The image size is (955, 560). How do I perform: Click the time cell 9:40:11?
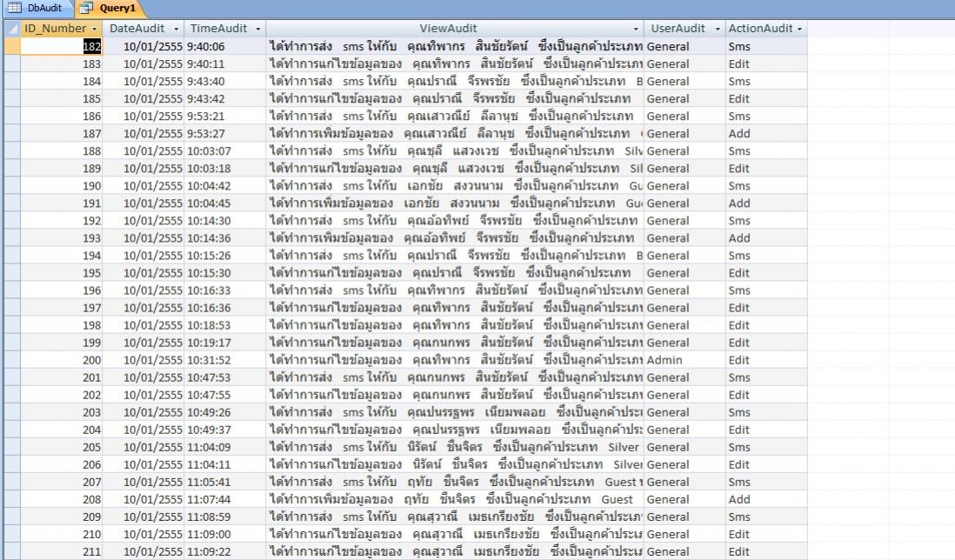click(x=224, y=64)
